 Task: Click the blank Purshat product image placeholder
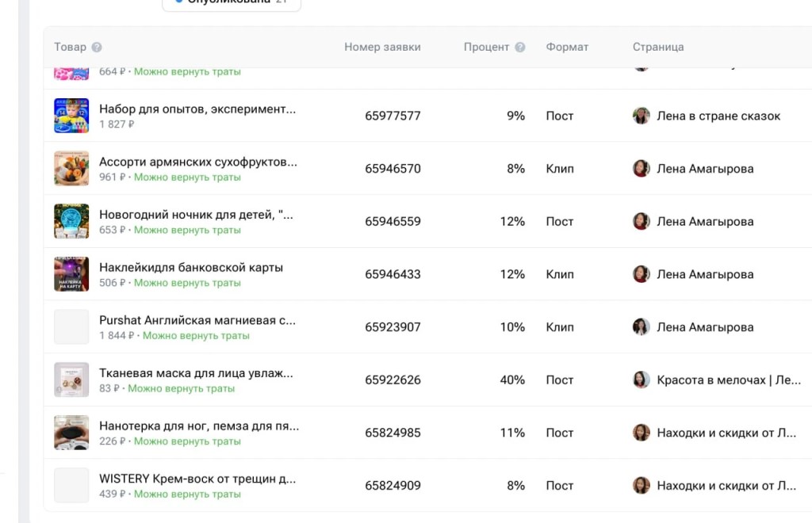[71, 327]
